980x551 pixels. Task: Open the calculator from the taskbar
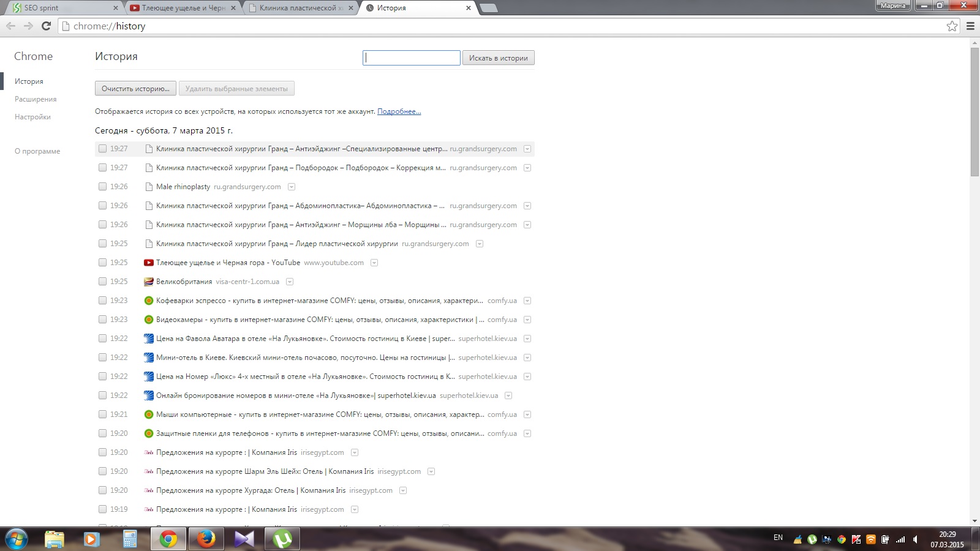[130, 539]
